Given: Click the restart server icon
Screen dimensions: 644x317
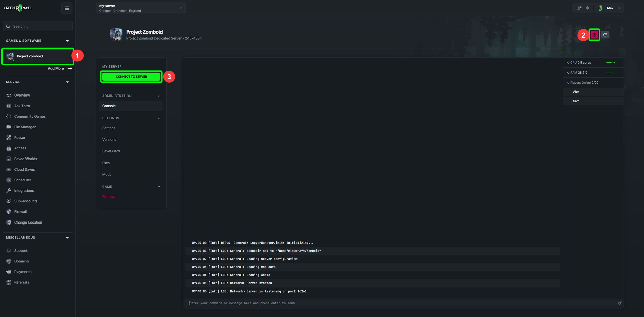Looking at the screenshot, I should coord(605,35).
